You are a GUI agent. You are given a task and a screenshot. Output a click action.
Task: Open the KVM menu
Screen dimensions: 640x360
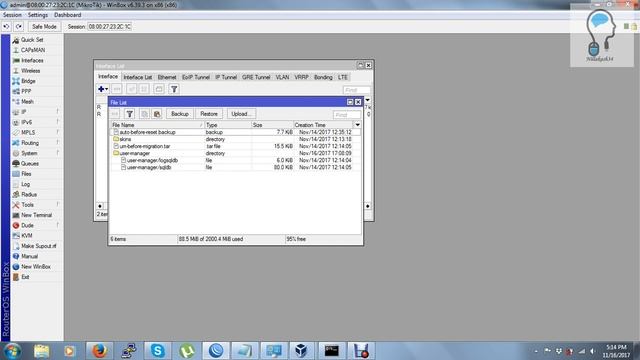coord(27,236)
